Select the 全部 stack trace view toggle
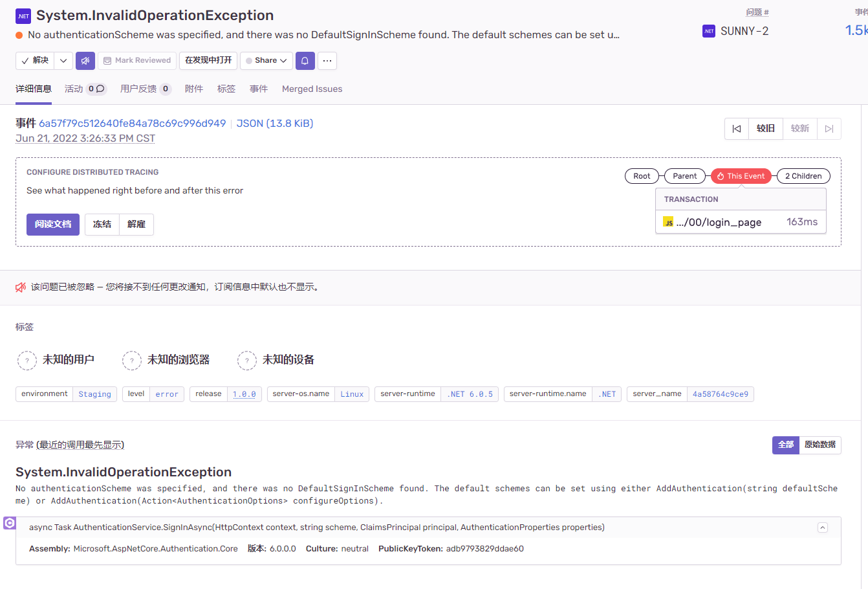868x589 pixels. (786, 445)
